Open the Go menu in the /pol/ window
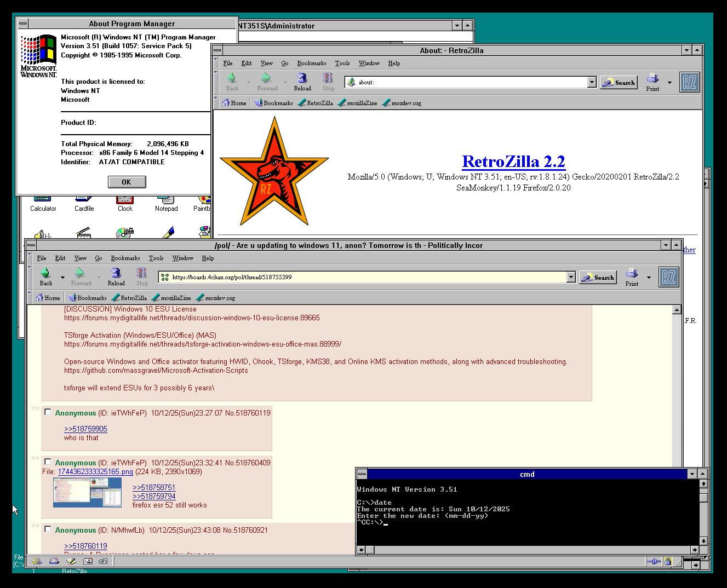The width and height of the screenshot is (727, 588). click(x=99, y=258)
